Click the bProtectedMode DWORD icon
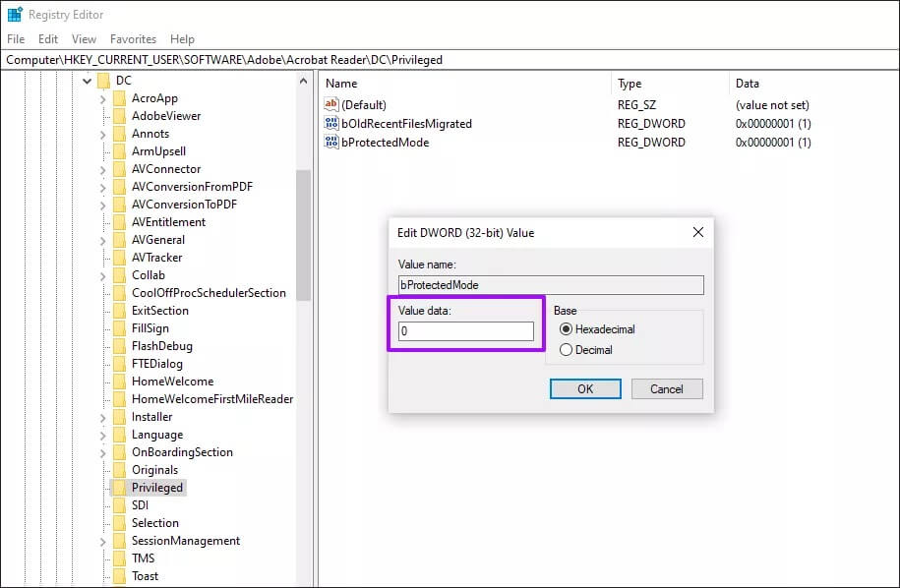Viewport: 900px width, 588px height. 331,142
